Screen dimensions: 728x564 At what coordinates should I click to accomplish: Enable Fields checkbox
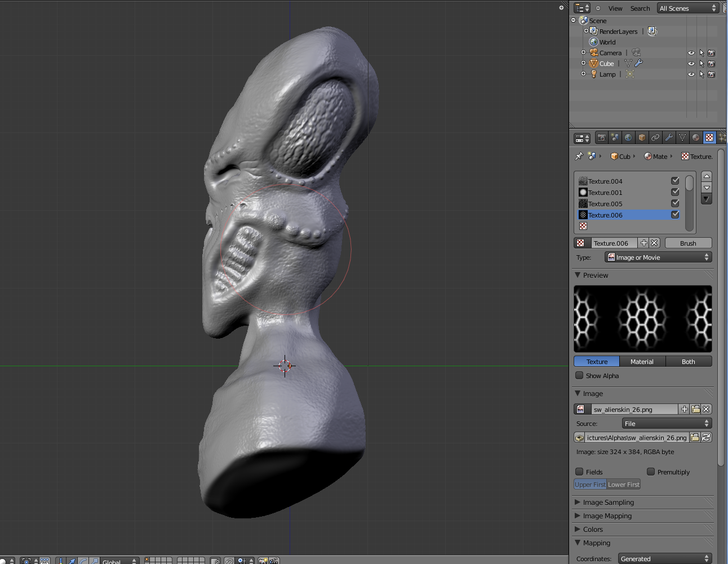(579, 472)
